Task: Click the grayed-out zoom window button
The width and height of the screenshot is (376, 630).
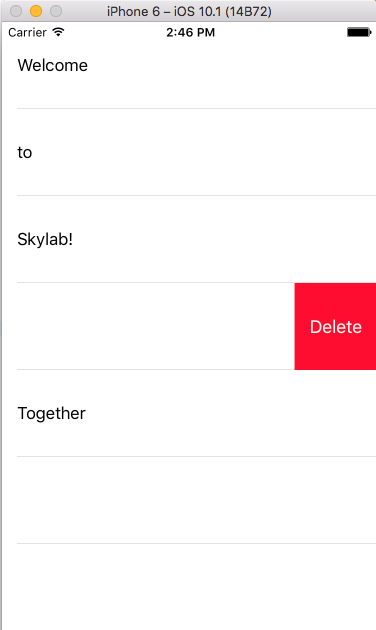Action: pyautogui.click(x=56, y=11)
